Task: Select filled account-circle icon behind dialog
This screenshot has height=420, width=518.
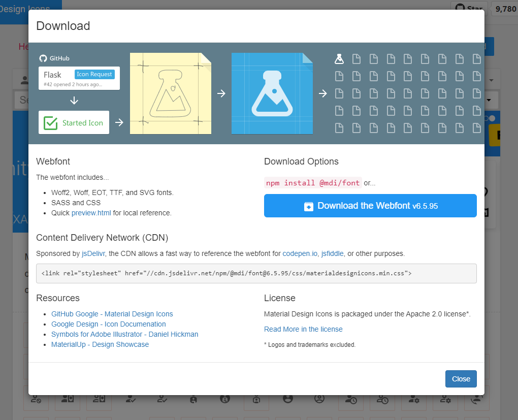Action: (x=288, y=399)
